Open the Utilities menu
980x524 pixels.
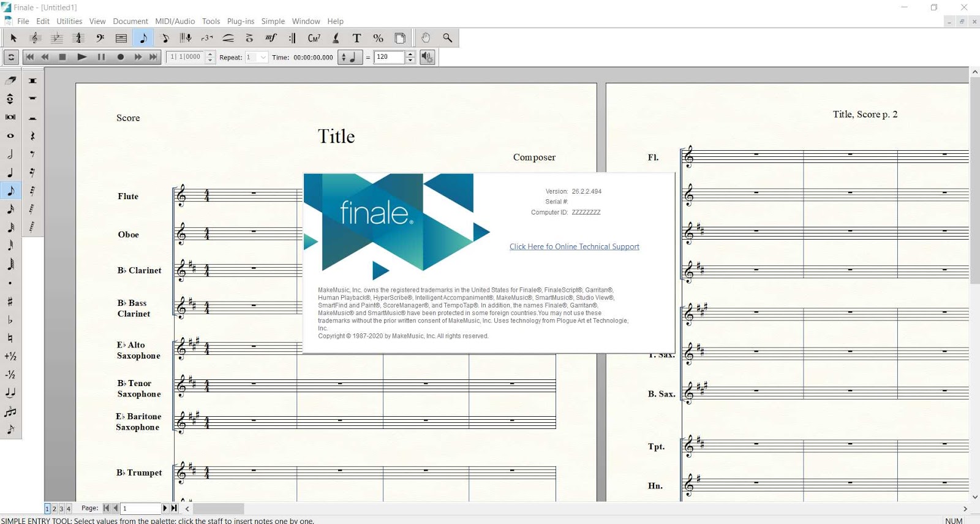pos(69,21)
